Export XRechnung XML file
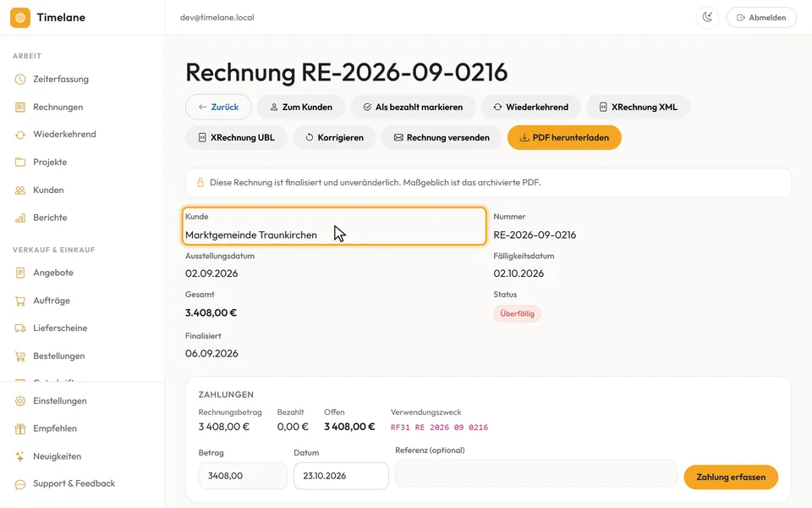Viewport: 812px width, 508px height. pos(638,108)
